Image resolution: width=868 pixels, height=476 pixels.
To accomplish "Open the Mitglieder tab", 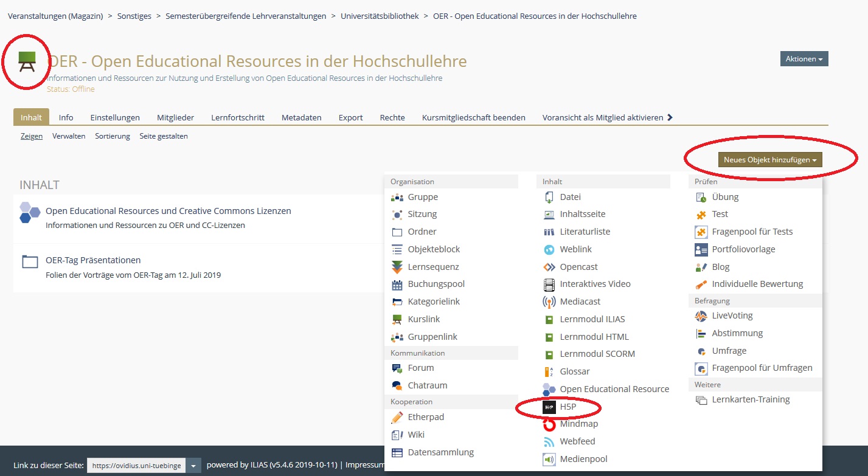I will point(175,117).
